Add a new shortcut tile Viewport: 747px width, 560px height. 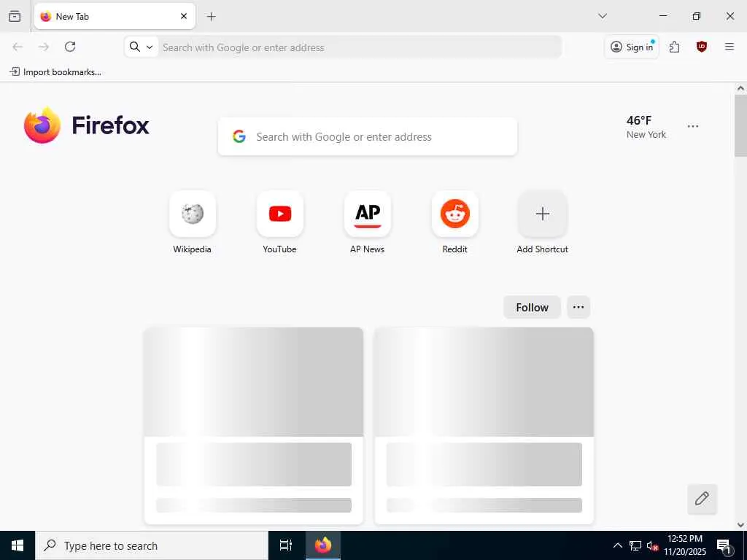click(542, 223)
